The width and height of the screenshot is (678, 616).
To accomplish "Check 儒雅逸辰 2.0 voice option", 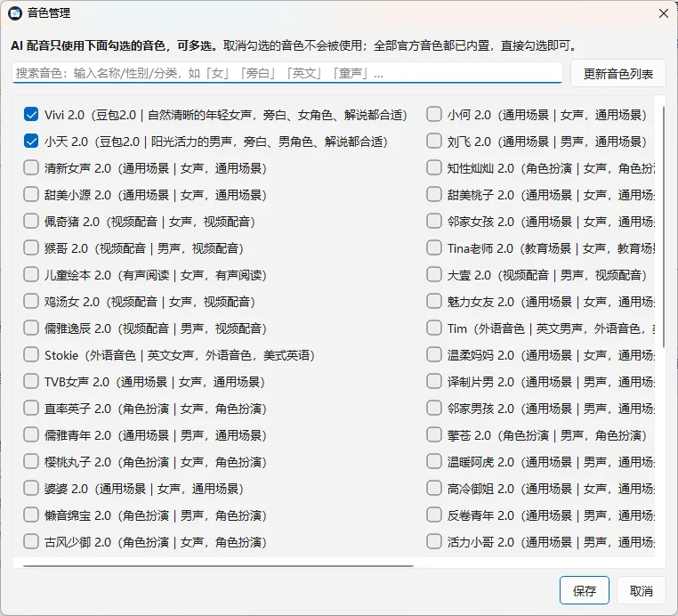I will [31, 328].
